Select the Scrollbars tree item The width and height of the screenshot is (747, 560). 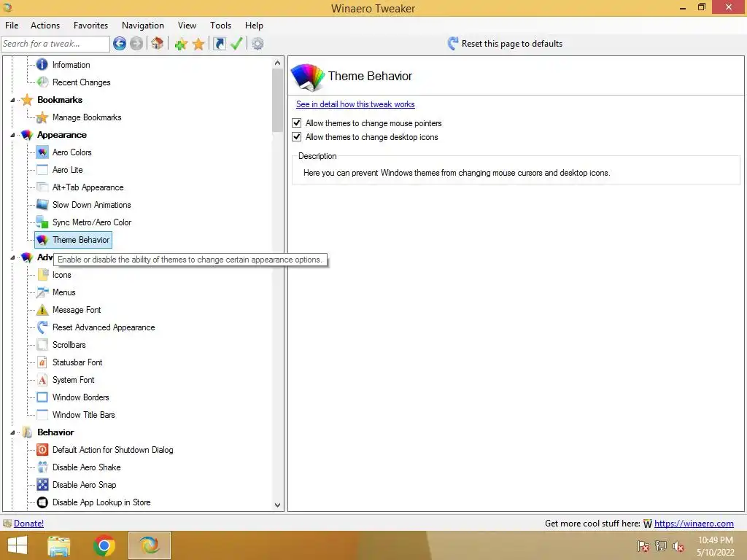pos(69,345)
